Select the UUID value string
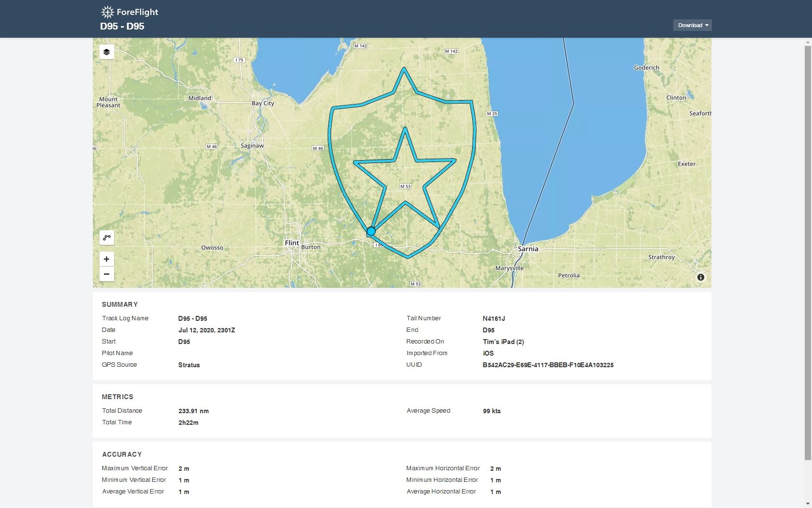The width and height of the screenshot is (812, 508). (548, 365)
